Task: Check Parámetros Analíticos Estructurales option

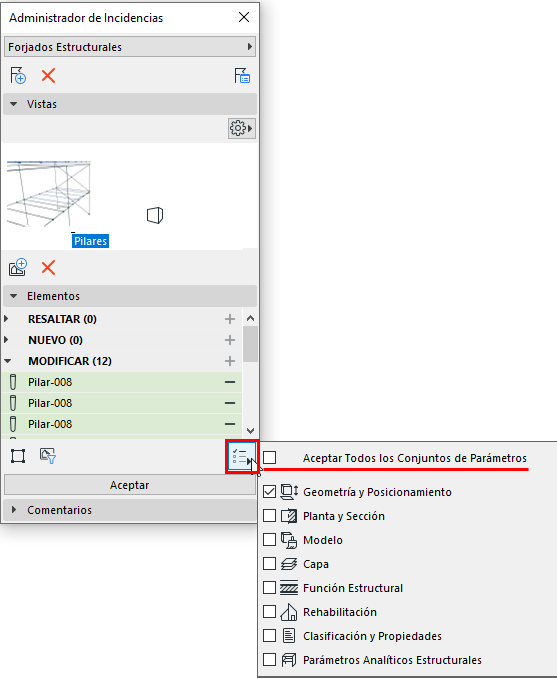Action: (269, 660)
